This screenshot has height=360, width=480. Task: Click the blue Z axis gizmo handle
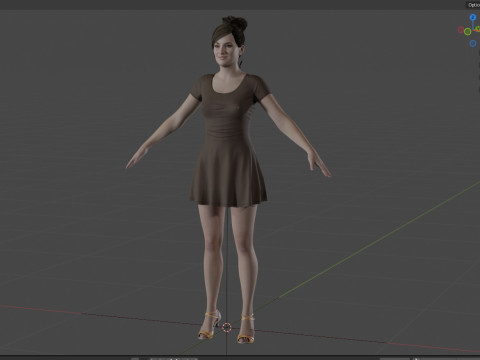473,17
